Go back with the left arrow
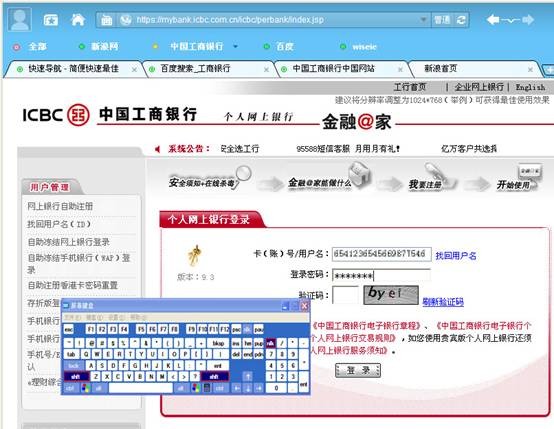The image size is (554, 429). coord(493,20)
